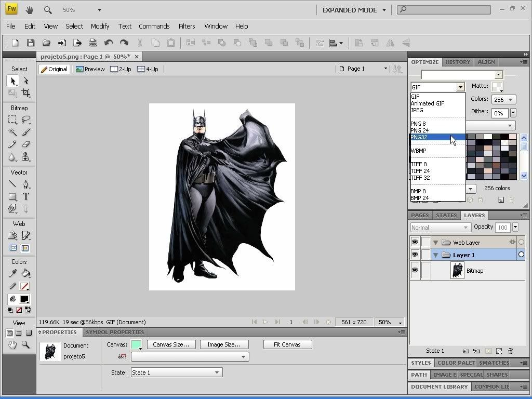The width and height of the screenshot is (532, 399).
Task: Select the Eraser tool
Action: (26, 144)
